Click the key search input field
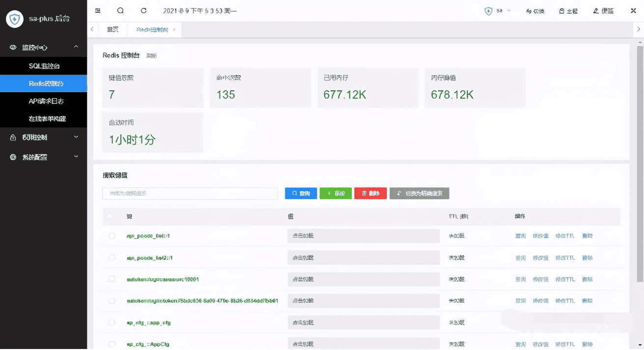 190,193
